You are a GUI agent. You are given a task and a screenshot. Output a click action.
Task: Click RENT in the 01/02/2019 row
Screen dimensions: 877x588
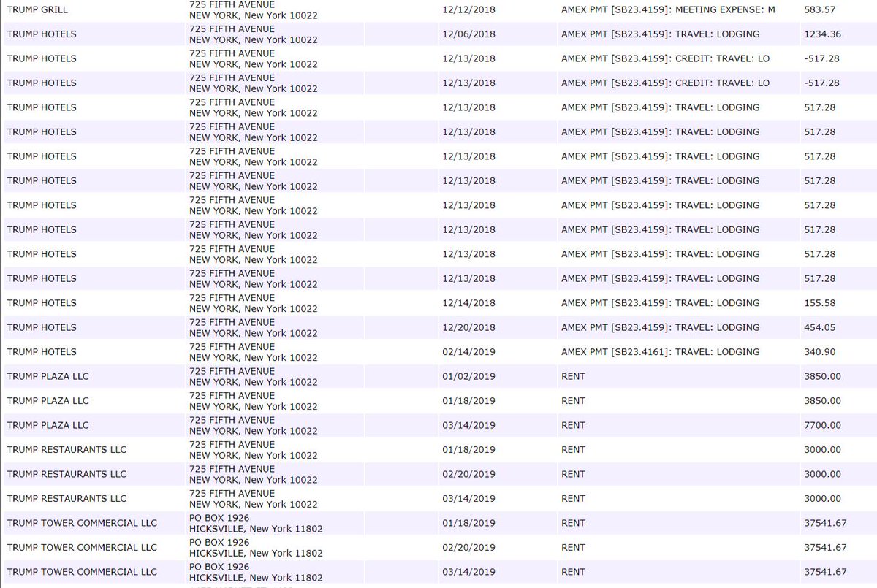(573, 377)
